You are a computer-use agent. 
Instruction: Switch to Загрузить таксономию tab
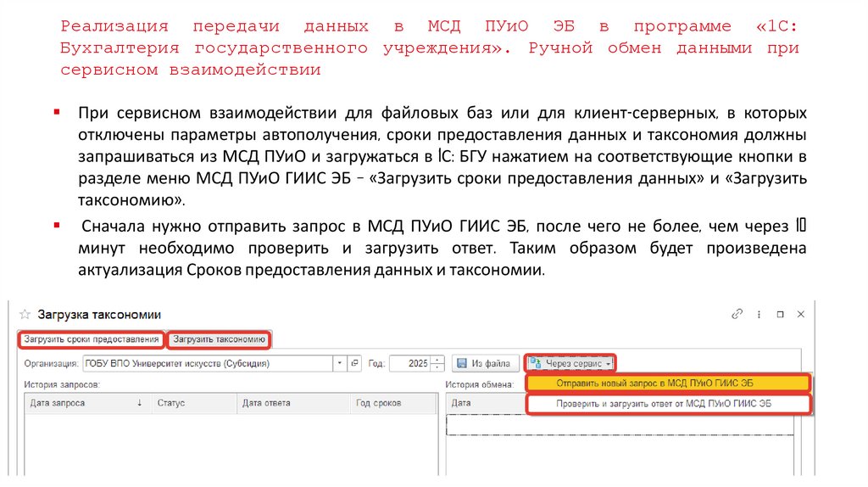tap(220, 339)
